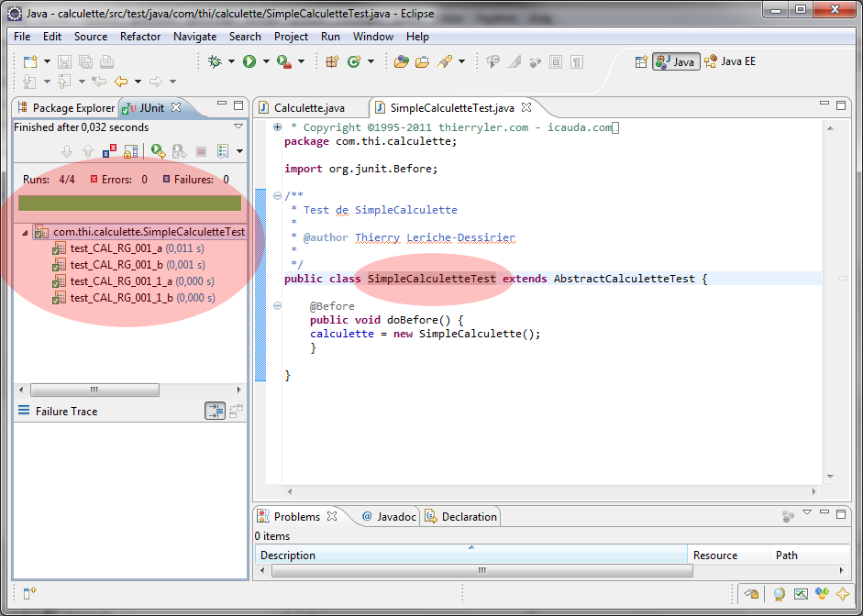Toggle Filter Stack Trace in Failure Trace
The width and height of the screenshot is (863, 616).
tap(215, 412)
